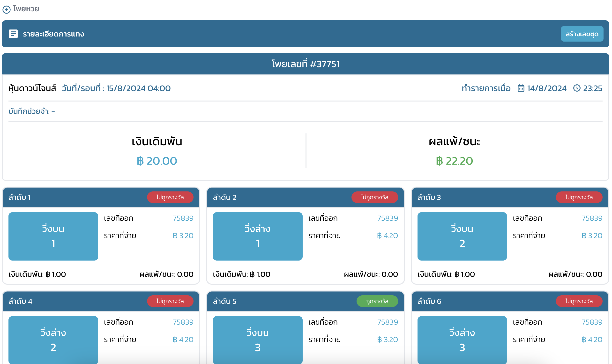Click the calendar icon next to 14/8/2024

(521, 88)
